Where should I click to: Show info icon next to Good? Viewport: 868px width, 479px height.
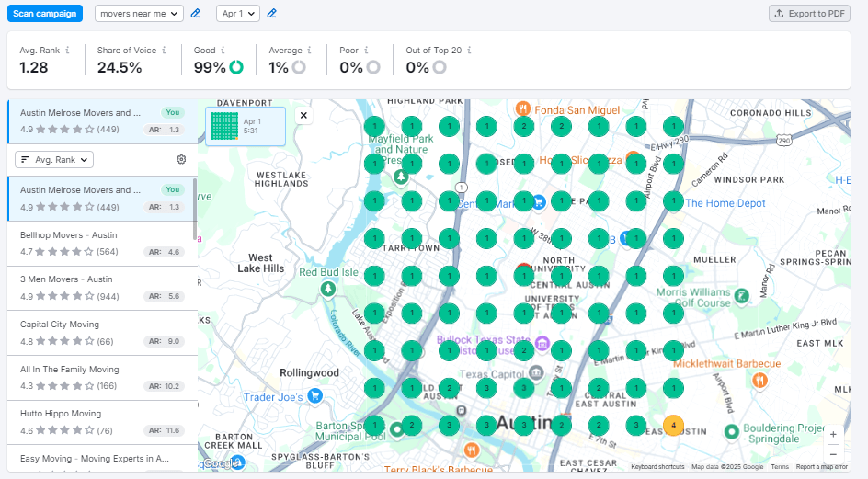point(223,50)
